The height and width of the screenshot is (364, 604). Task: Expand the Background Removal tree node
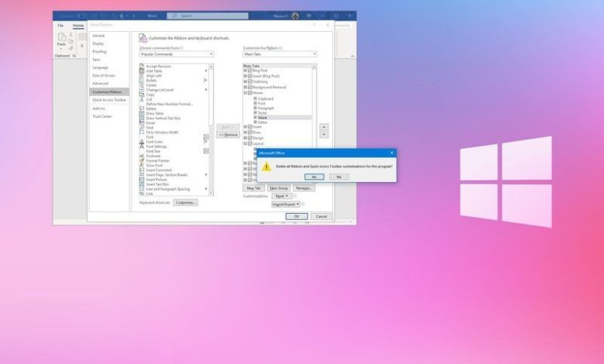245,87
